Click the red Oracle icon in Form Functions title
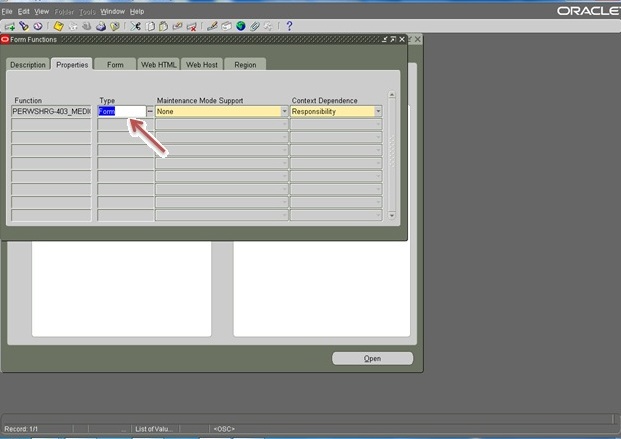The image size is (621, 439). pos(5,39)
